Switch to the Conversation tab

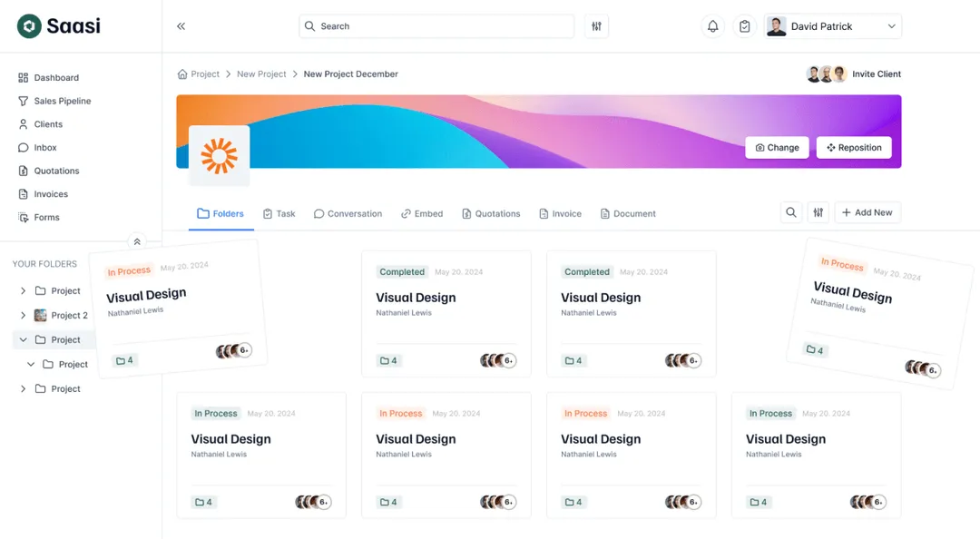click(348, 214)
